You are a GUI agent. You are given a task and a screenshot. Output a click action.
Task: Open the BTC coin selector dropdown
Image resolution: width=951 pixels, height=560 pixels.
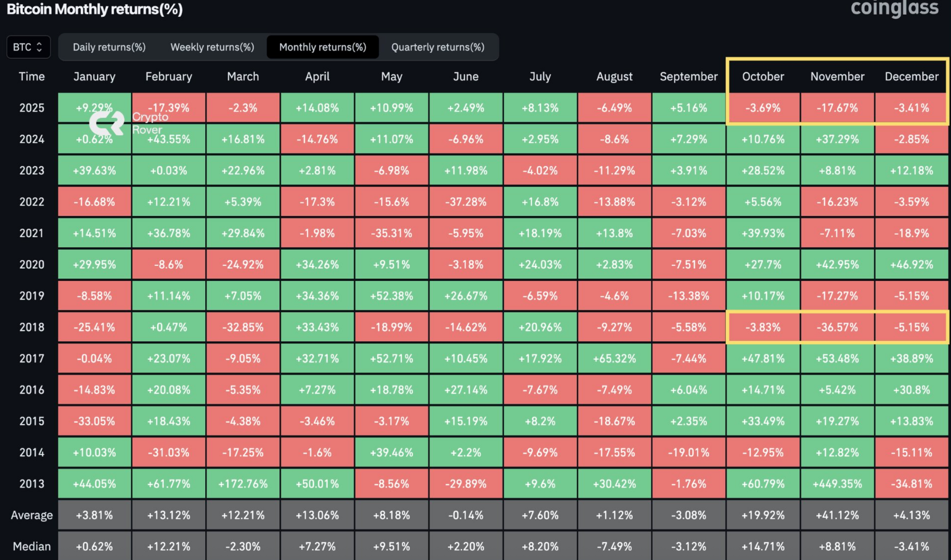tap(28, 47)
